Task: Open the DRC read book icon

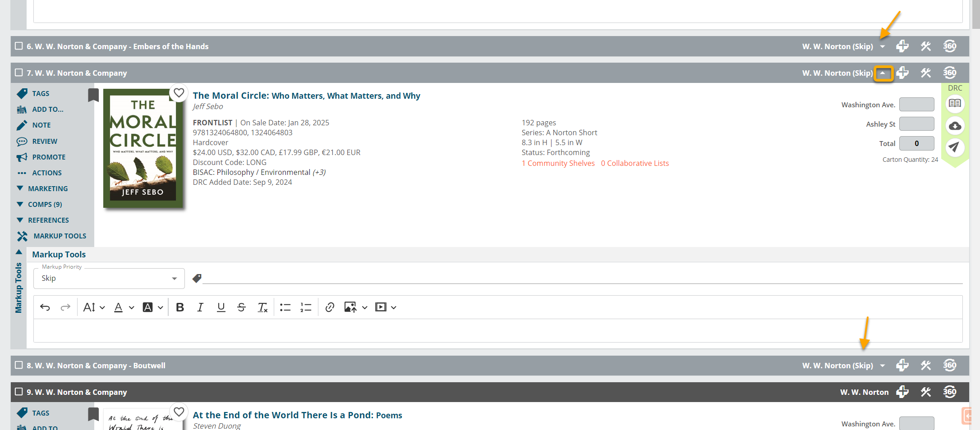Action: click(x=955, y=104)
